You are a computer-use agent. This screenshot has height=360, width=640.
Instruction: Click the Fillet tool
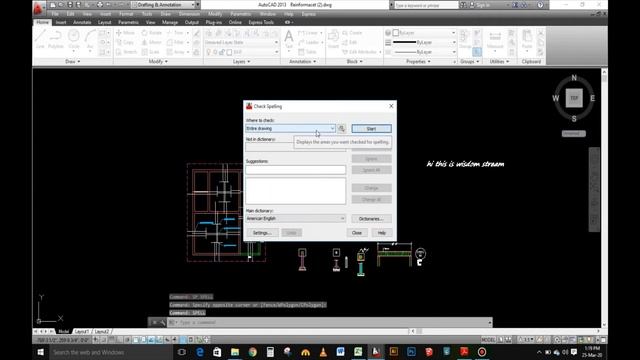click(x=176, y=42)
